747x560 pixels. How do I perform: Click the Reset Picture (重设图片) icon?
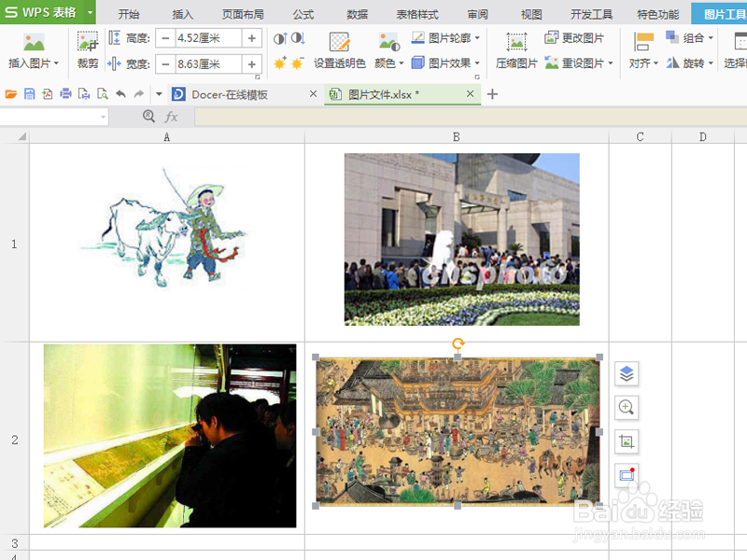coord(552,63)
